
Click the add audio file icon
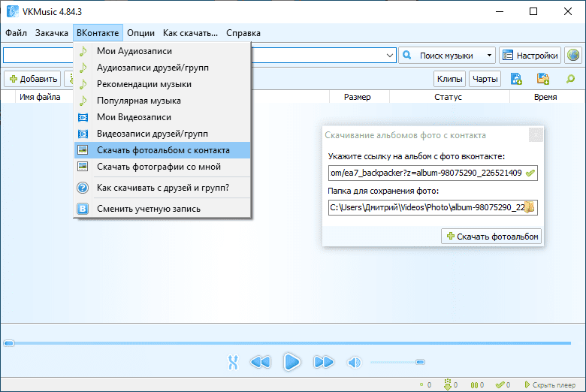pyautogui.click(x=516, y=79)
